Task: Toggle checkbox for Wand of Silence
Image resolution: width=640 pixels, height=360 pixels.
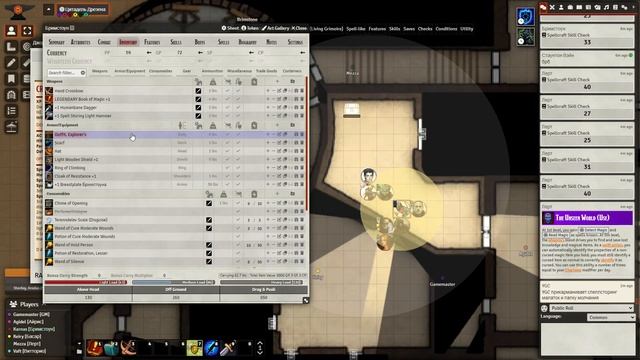Action: 209,261
